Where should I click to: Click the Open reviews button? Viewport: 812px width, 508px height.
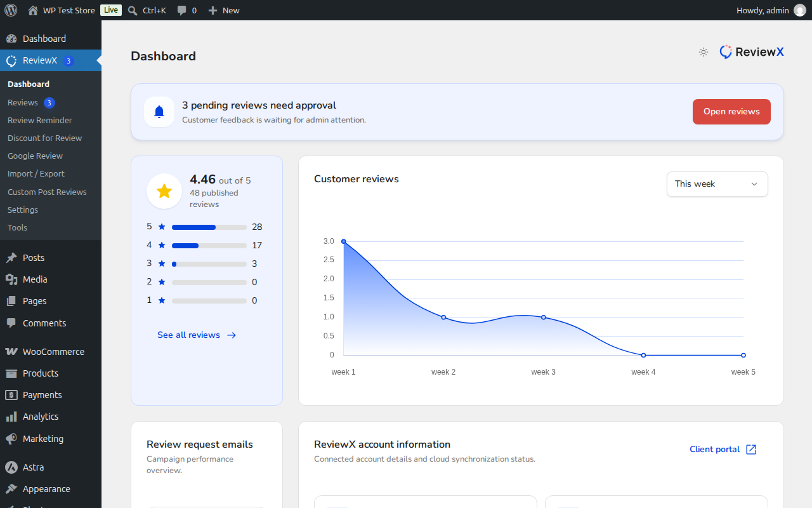(x=731, y=112)
